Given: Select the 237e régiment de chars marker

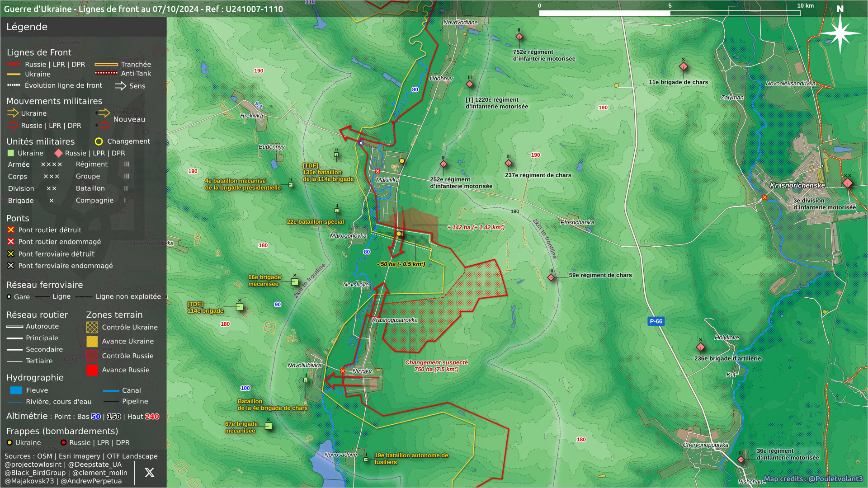Looking at the screenshot, I should (509, 163).
